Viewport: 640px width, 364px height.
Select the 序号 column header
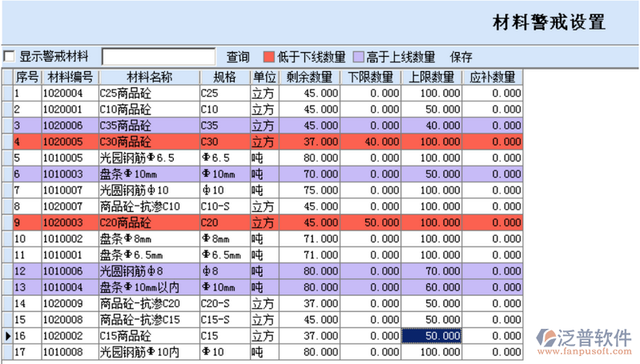coord(27,77)
